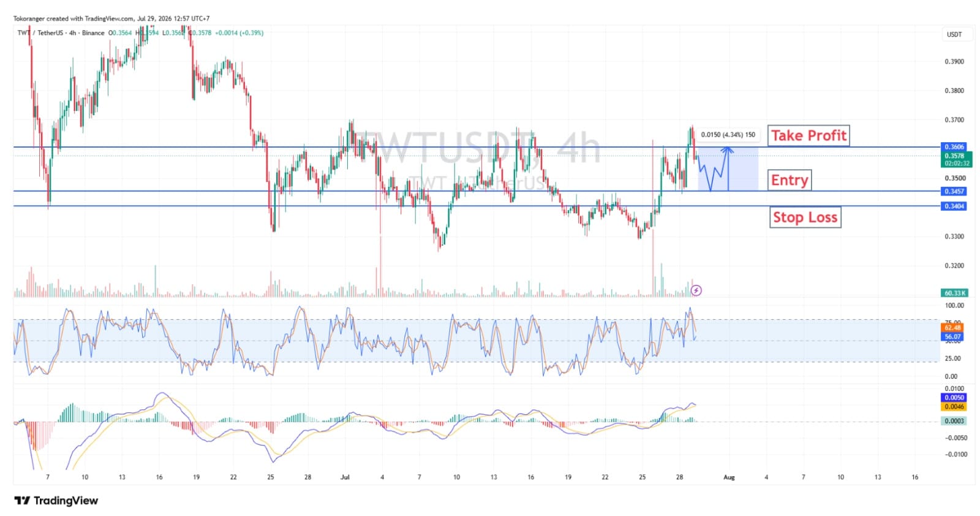The width and height of the screenshot is (980, 516).
Task: Click the '0.0150 (4.34%) 150' measurement label
Action: tap(728, 135)
